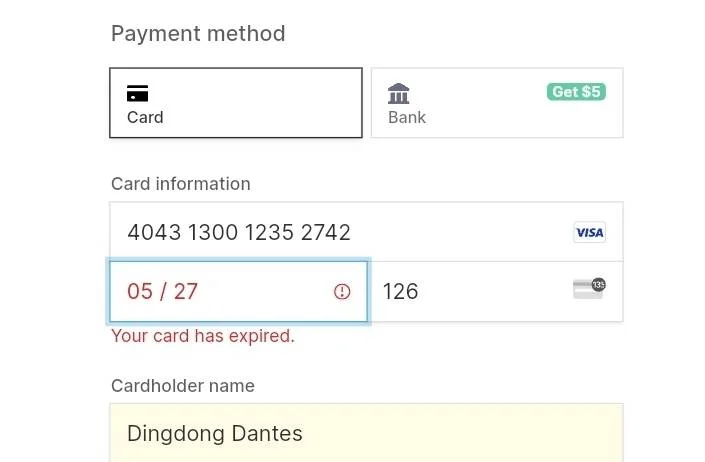Click the green Get $5 badge
Screen dimensions: 705x462
576,92
